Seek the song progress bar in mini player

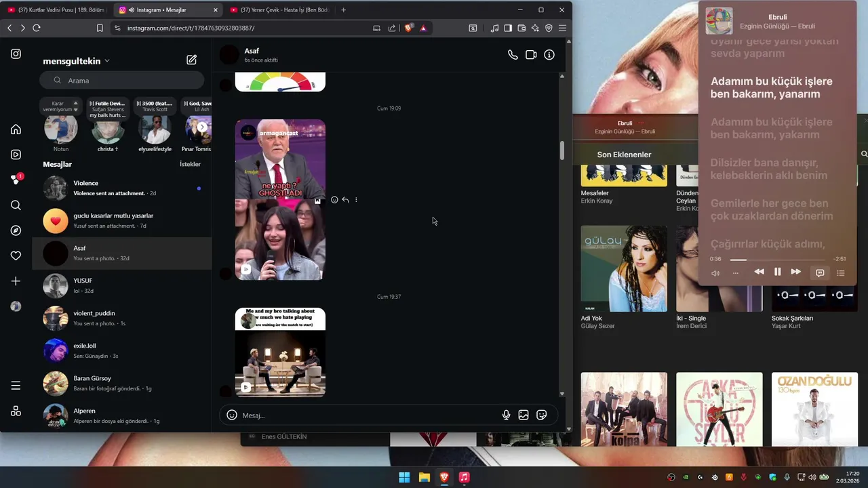[x=778, y=260]
